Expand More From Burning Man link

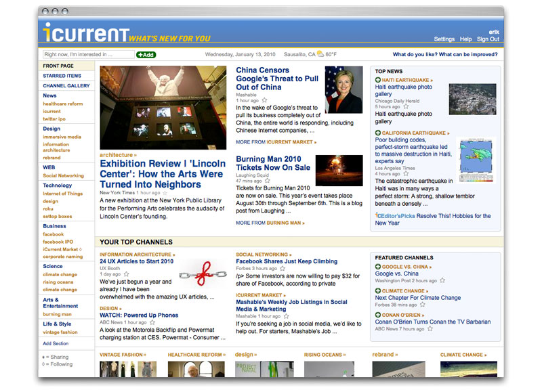click(x=270, y=223)
